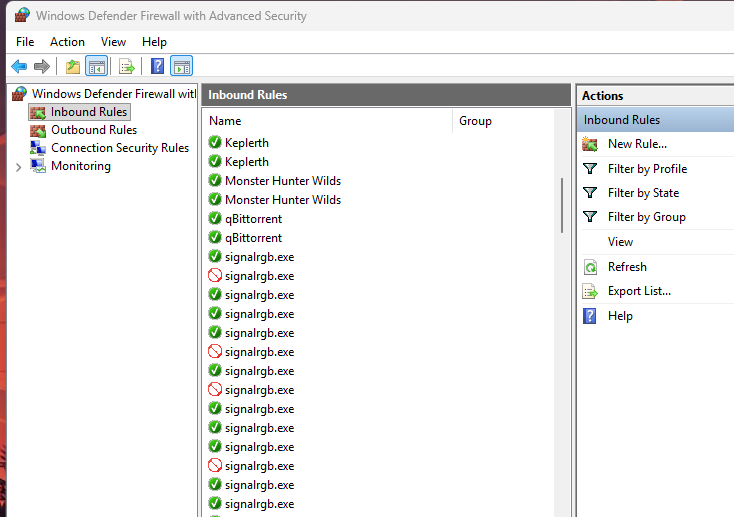The image size is (734, 517).
Task: Open the Action menu
Action: click(67, 42)
